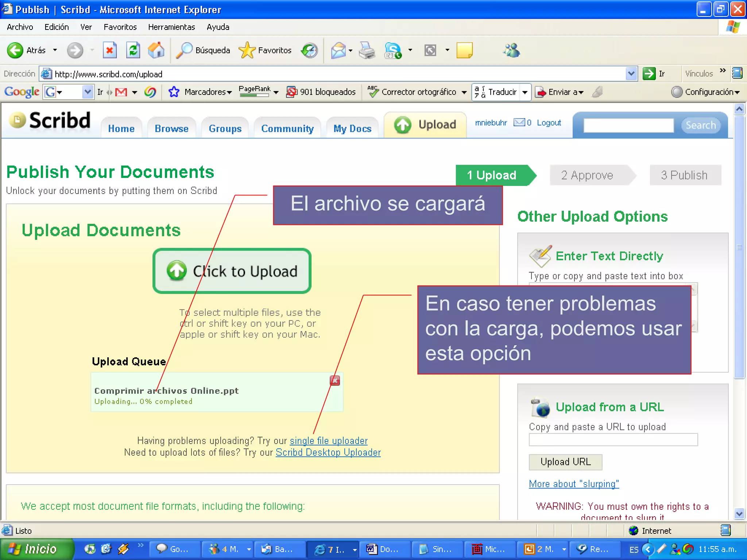The height and width of the screenshot is (560, 747).
Task: Refresh the page with the green arrows icon
Action: [133, 50]
